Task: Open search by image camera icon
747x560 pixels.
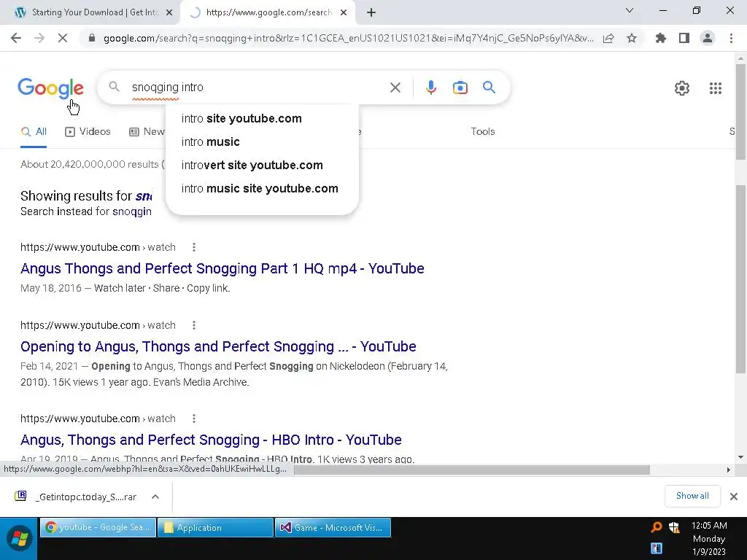Action: click(460, 87)
